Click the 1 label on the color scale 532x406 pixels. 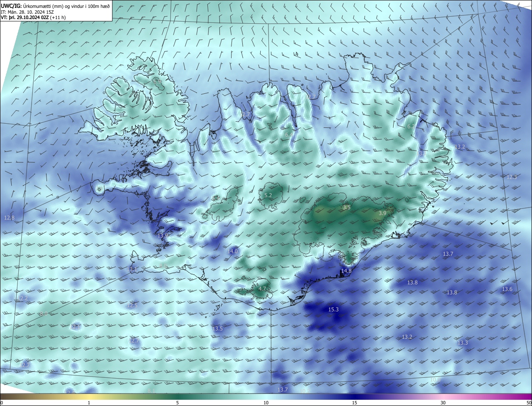[x=89, y=403]
